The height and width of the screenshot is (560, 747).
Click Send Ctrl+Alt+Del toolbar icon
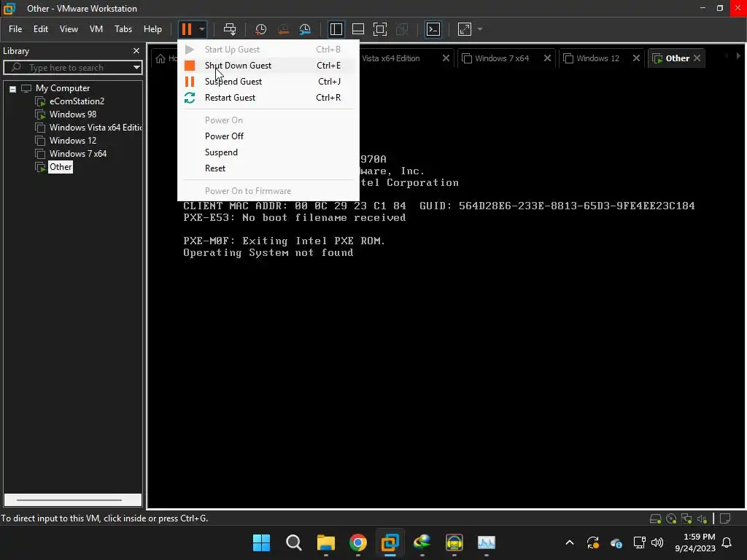tap(230, 29)
